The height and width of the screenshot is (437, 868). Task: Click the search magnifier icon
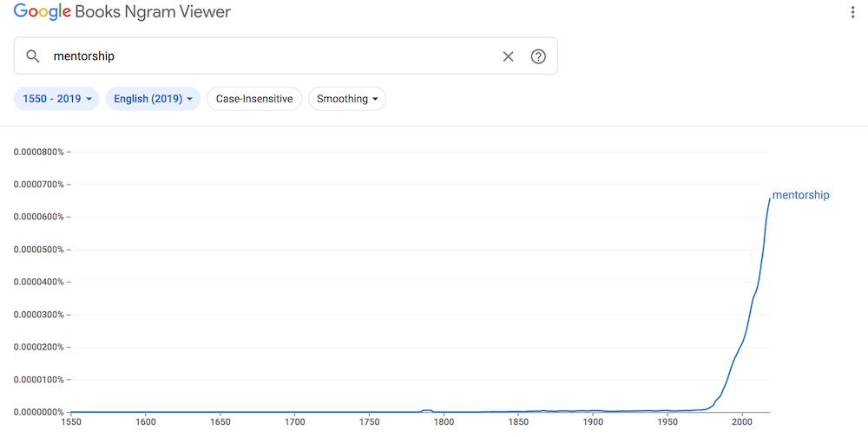pos(33,55)
